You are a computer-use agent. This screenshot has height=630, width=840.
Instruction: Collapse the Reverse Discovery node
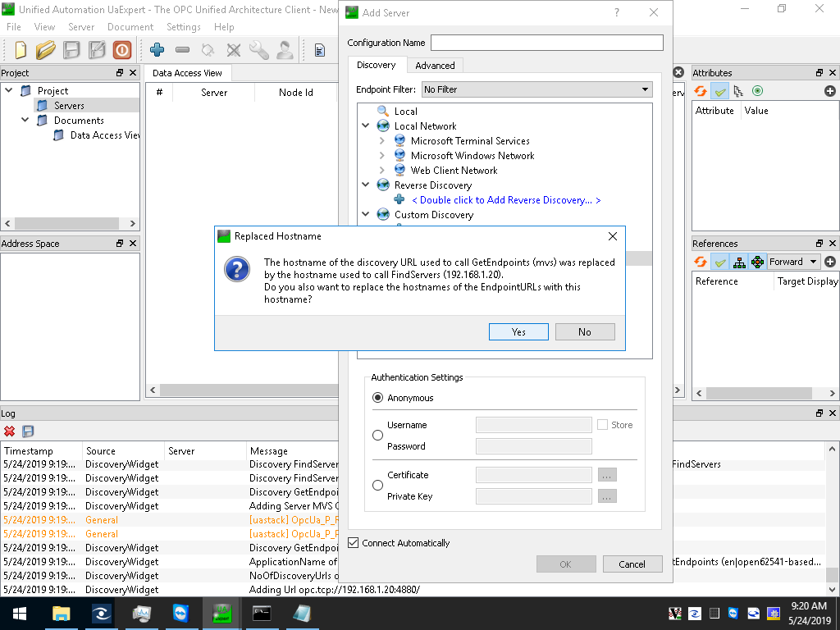click(x=365, y=185)
